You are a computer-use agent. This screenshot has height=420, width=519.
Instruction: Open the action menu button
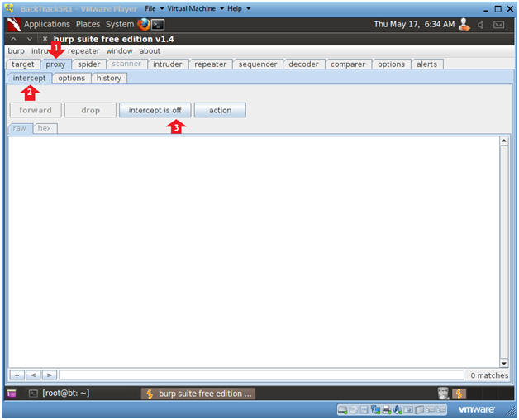click(220, 110)
